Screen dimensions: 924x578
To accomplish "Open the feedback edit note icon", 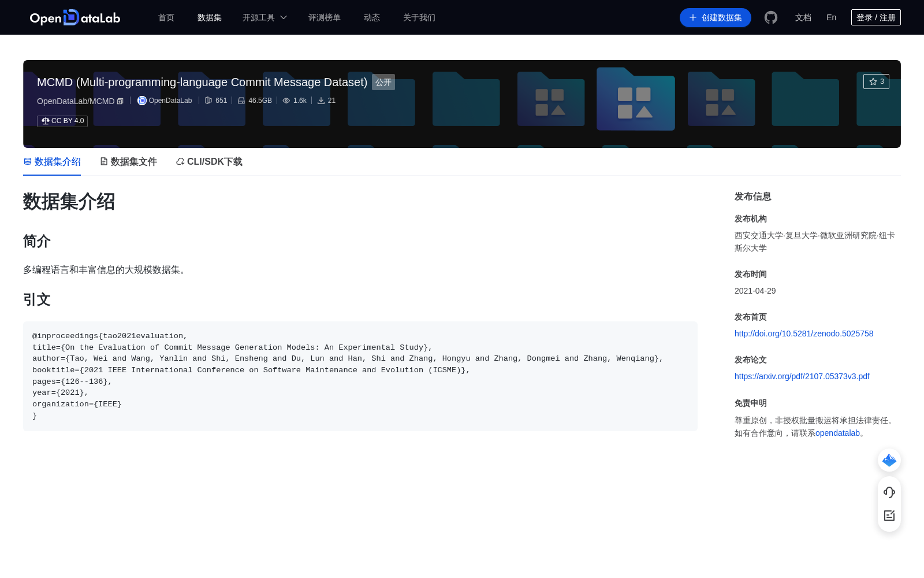I will click(x=889, y=516).
